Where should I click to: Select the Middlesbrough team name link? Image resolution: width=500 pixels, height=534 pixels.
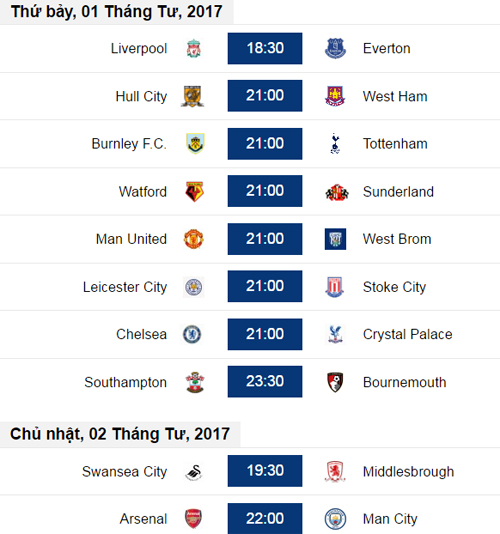408,472
